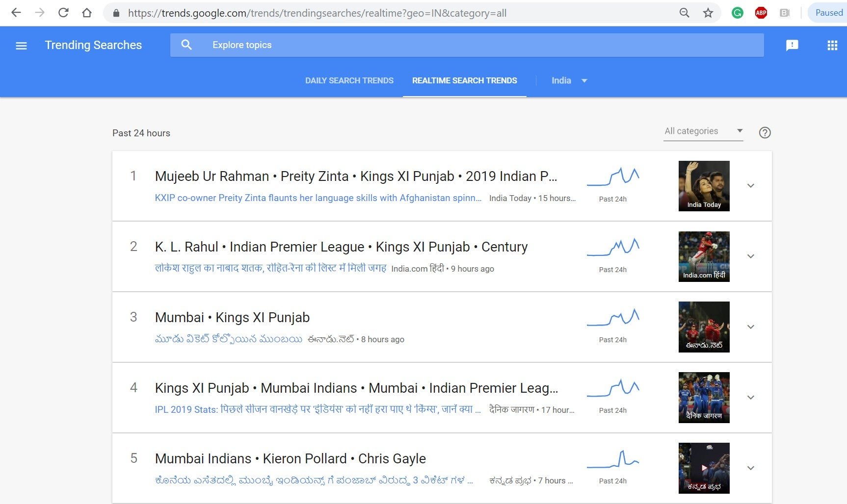Expand the K. L. Rahul trend row
847x504 pixels.
click(750, 256)
